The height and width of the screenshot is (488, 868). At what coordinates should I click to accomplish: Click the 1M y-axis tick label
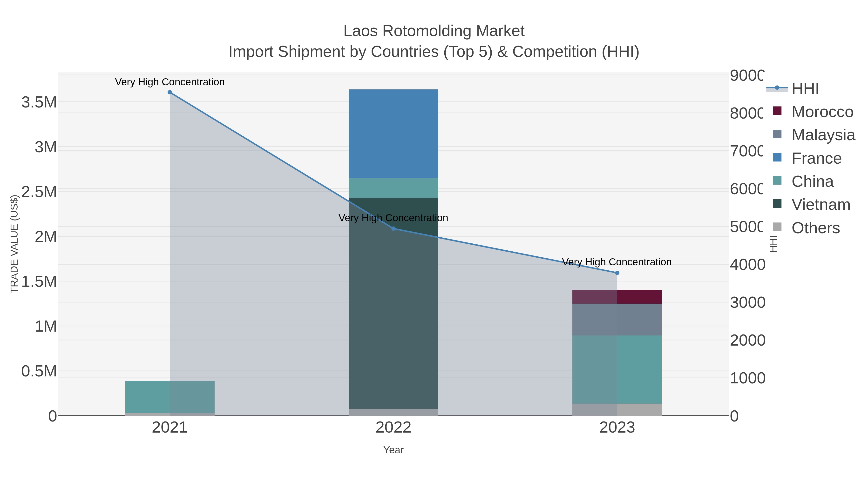[x=46, y=326]
